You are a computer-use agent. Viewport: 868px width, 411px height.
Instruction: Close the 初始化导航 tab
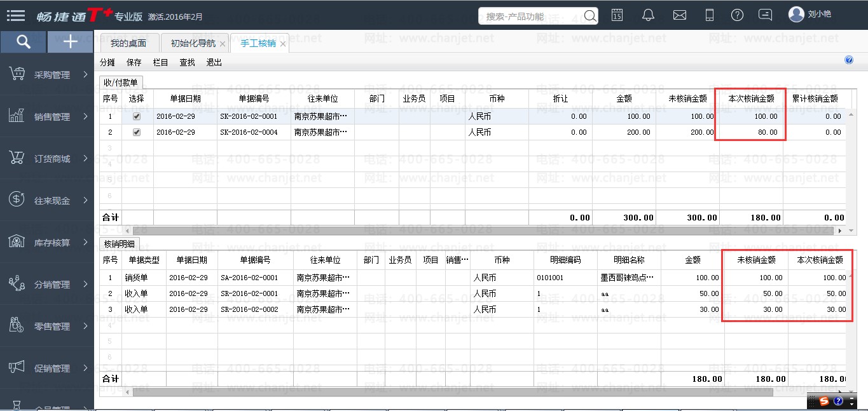(x=222, y=44)
